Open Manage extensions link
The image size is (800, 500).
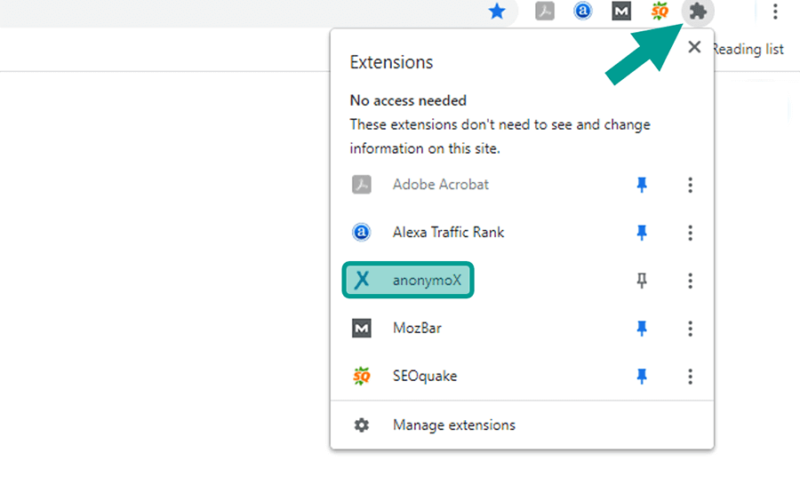click(454, 425)
